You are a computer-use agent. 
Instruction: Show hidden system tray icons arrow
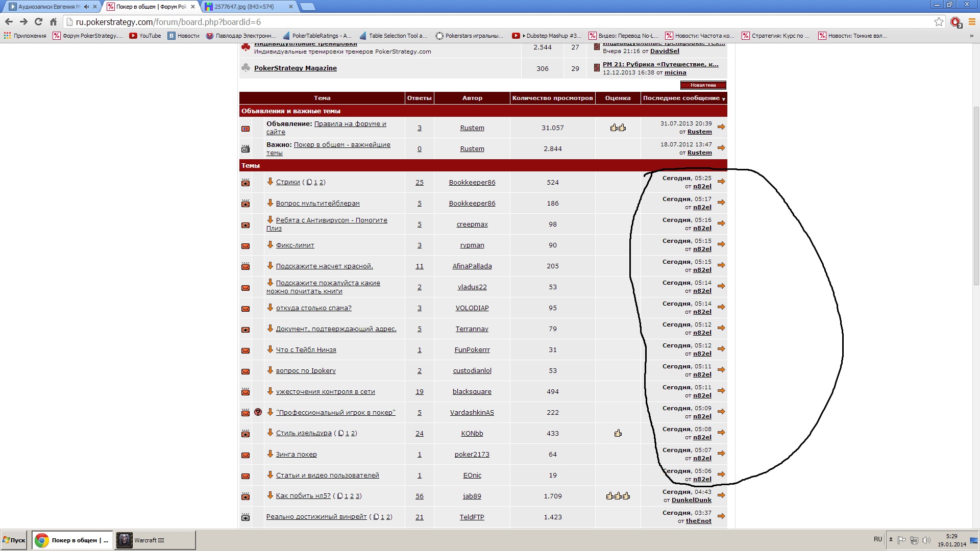(891, 540)
